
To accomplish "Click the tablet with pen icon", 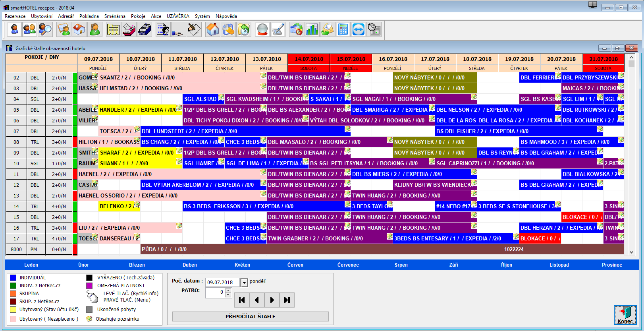I will 278,29.
